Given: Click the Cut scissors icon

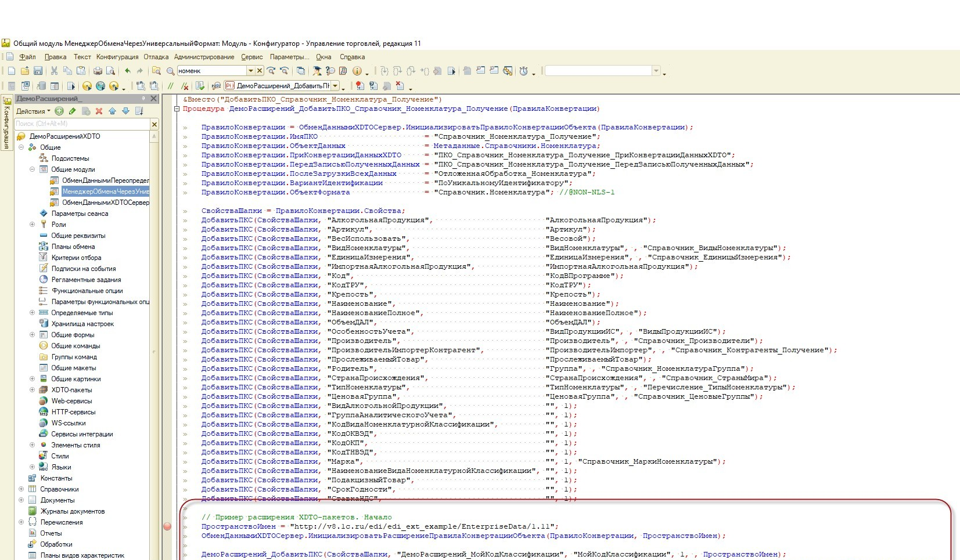Looking at the screenshot, I should click(54, 71).
